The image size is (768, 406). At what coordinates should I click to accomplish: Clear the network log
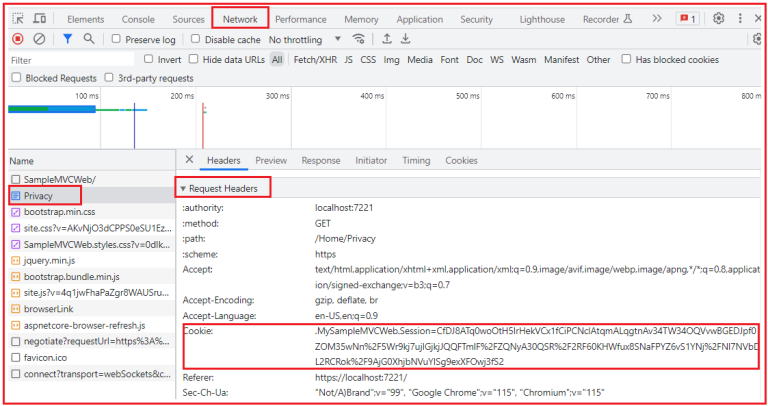click(39, 39)
